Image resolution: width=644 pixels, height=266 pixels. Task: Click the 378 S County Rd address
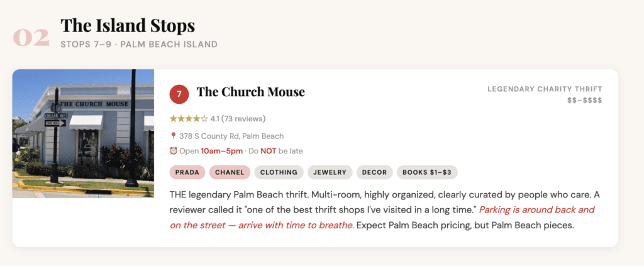(231, 136)
